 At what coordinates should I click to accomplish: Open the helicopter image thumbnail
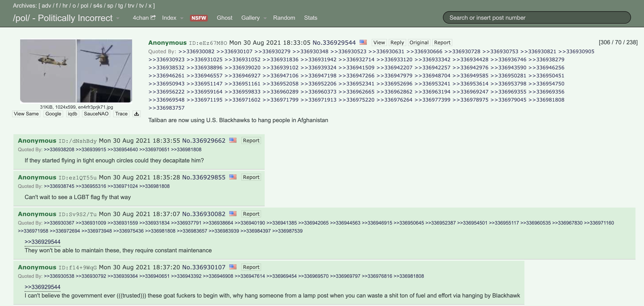76,71
